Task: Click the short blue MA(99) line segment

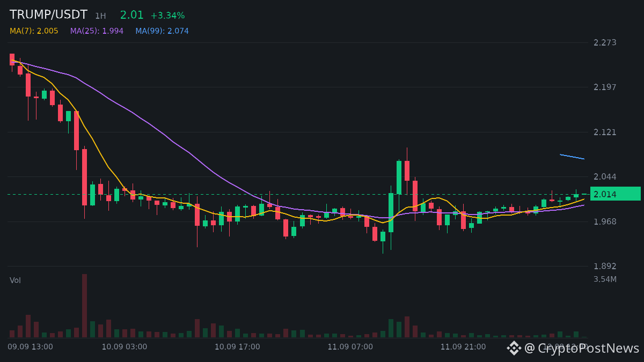Action: 572,157
